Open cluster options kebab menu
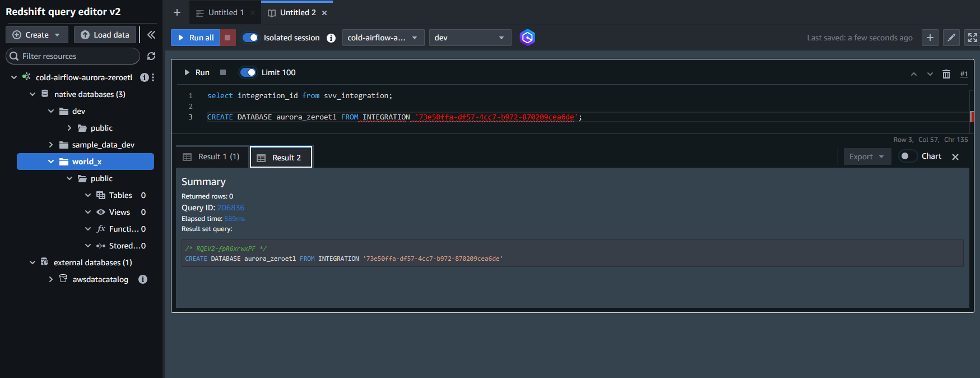980x378 pixels. coord(153,77)
